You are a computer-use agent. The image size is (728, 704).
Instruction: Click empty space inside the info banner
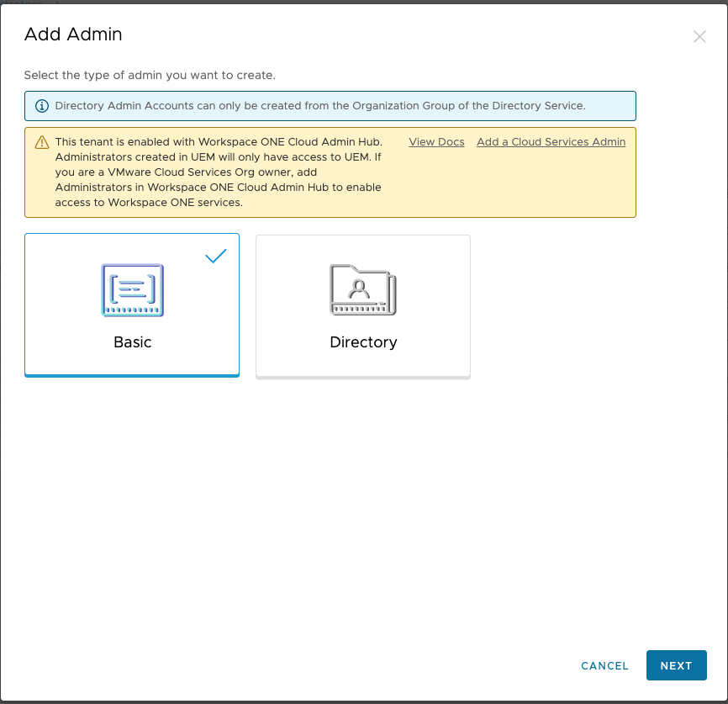(610, 106)
